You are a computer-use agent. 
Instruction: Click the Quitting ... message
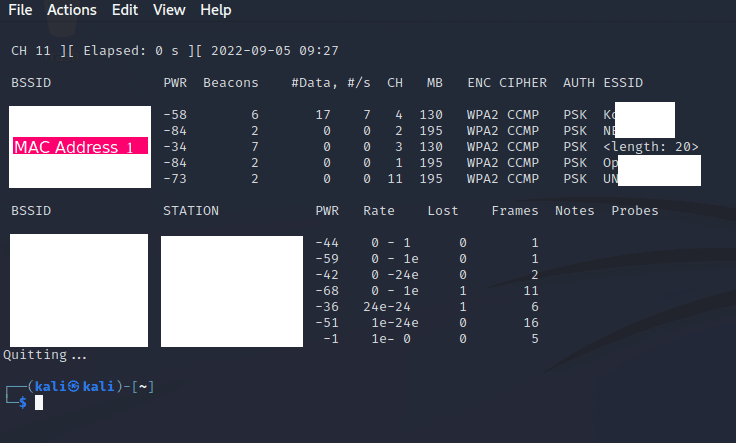point(45,355)
